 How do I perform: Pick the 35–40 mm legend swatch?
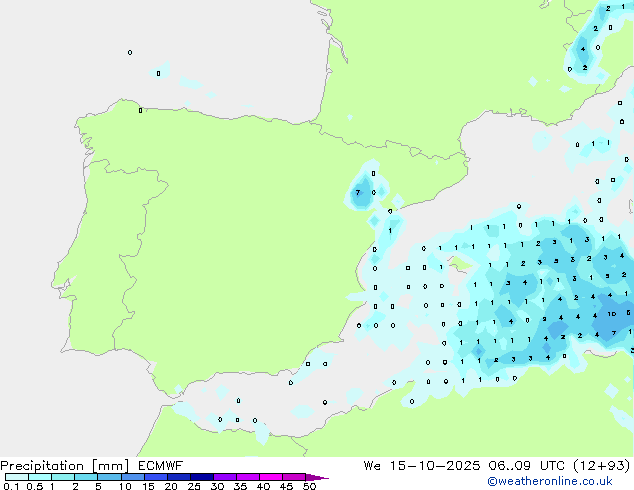pos(247,477)
